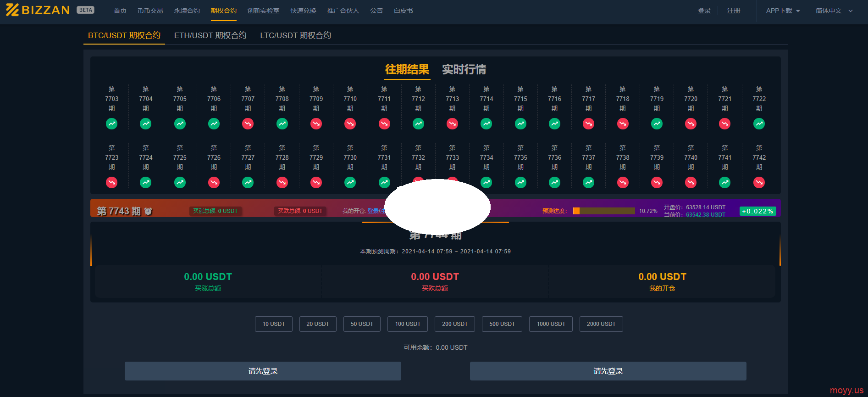Click the alarm clock icon beside 第 7743 期
This screenshot has width=868, height=397.
click(148, 211)
